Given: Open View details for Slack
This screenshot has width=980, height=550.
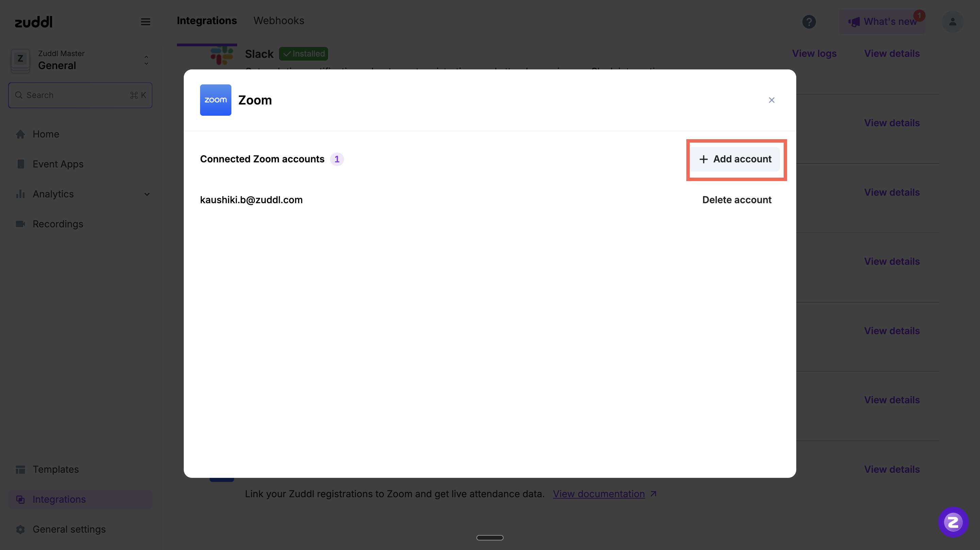Looking at the screenshot, I should tap(892, 54).
